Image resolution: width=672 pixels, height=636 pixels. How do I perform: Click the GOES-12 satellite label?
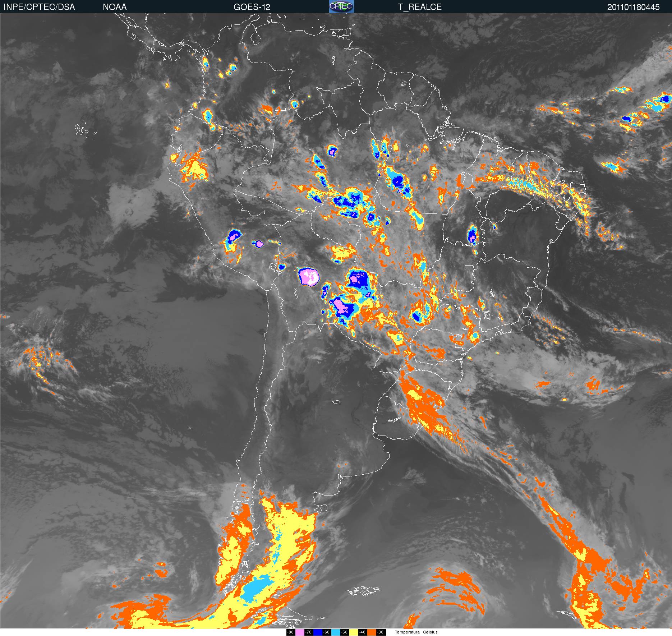[252, 7]
